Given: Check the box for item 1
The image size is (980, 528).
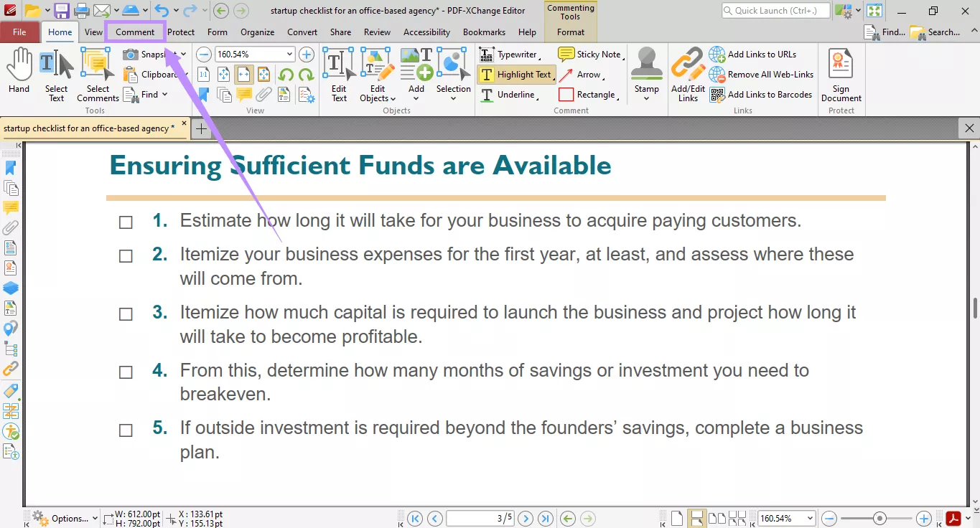Looking at the screenshot, I should (x=126, y=222).
